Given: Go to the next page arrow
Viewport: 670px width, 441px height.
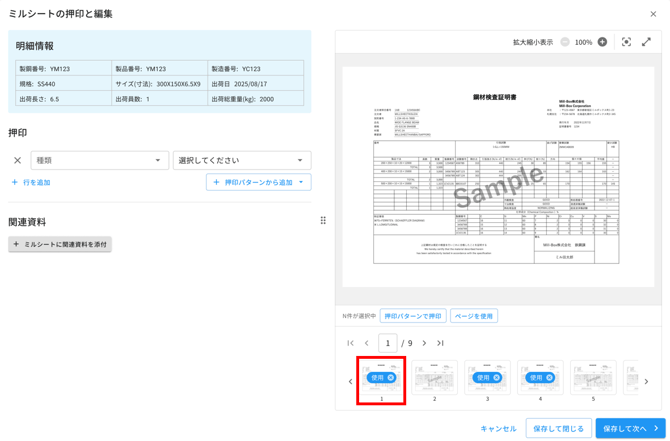Looking at the screenshot, I should [x=424, y=343].
